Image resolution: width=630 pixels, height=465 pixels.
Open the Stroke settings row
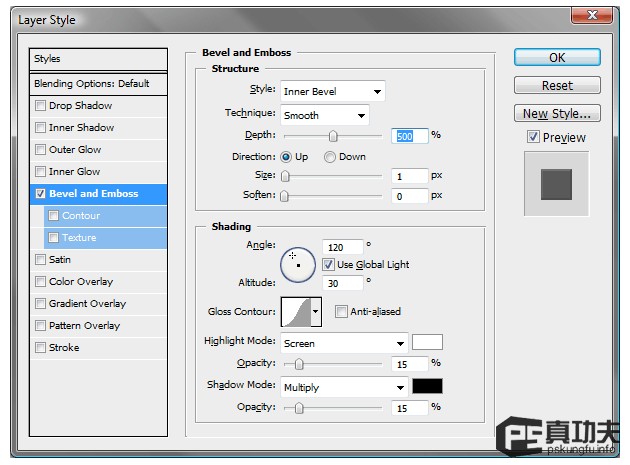tap(98, 347)
